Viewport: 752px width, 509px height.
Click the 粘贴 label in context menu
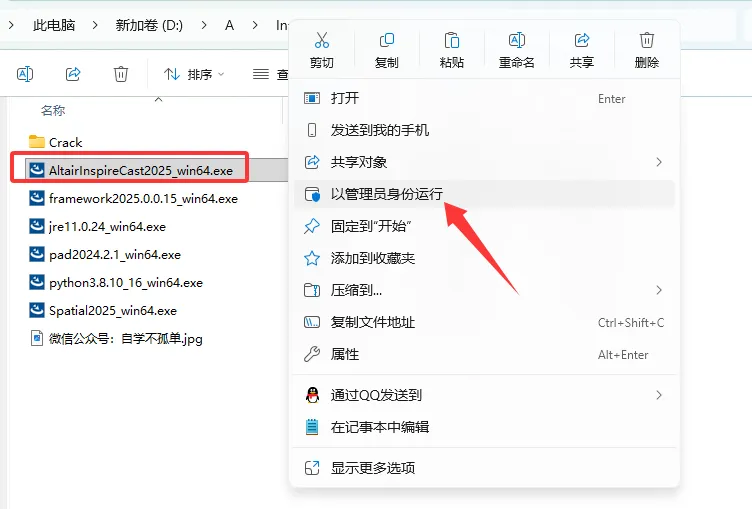451,62
